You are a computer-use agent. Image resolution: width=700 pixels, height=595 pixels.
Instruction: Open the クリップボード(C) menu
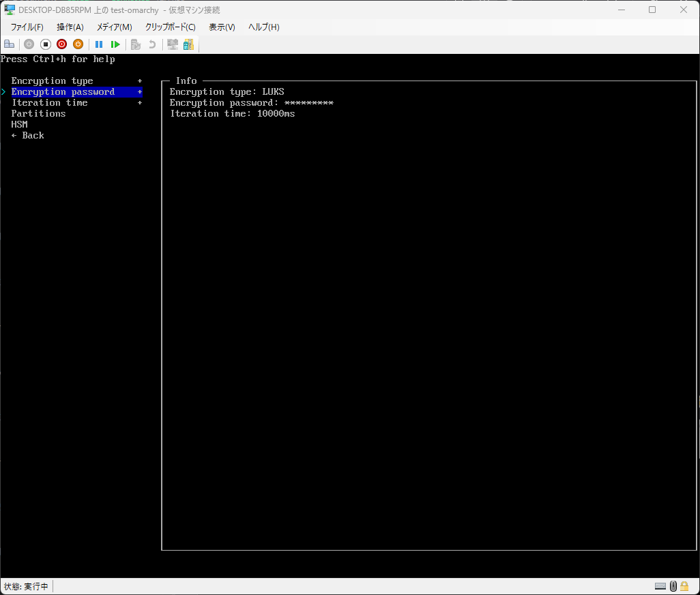click(x=170, y=27)
